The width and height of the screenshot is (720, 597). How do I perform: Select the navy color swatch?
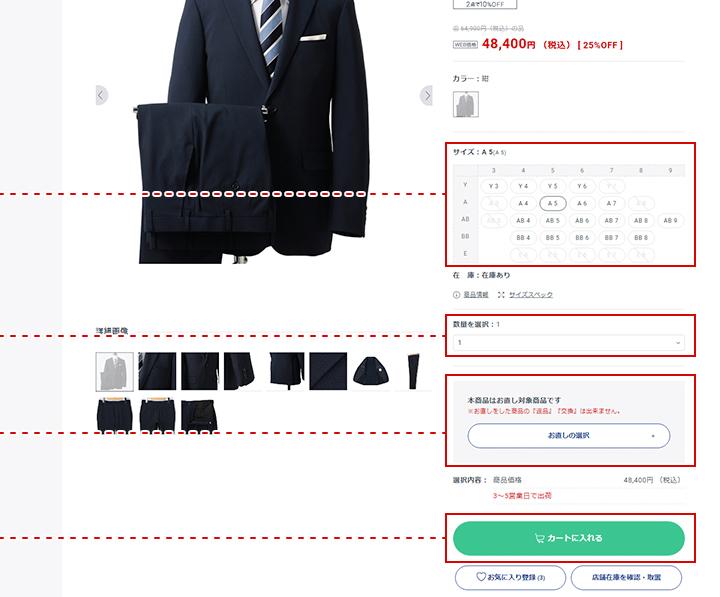tap(466, 104)
